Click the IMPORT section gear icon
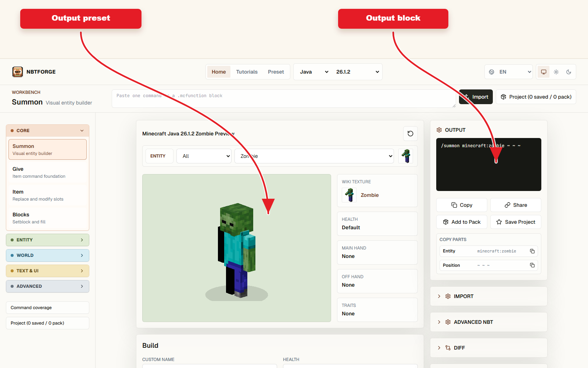The image size is (588, 368). [448, 296]
